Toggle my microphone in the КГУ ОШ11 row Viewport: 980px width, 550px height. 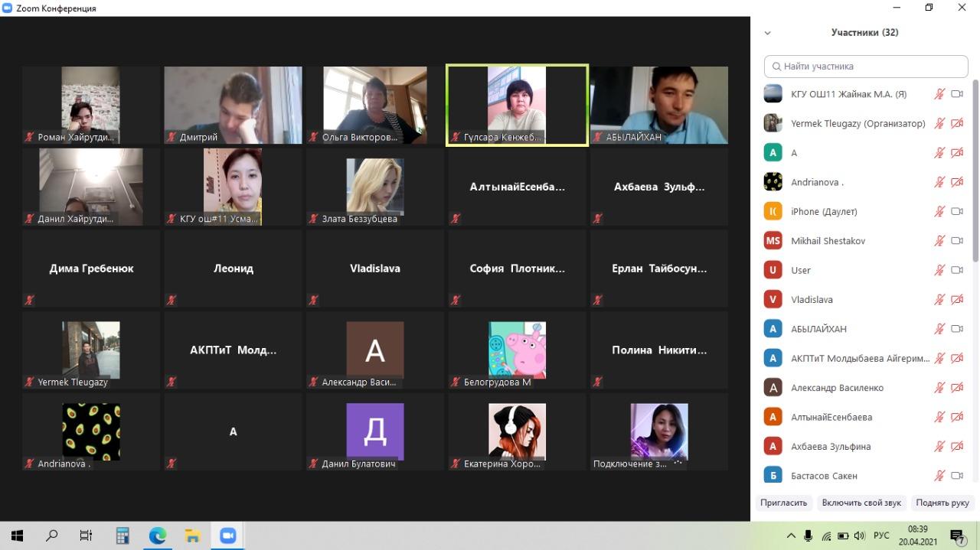(x=939, y=94)
